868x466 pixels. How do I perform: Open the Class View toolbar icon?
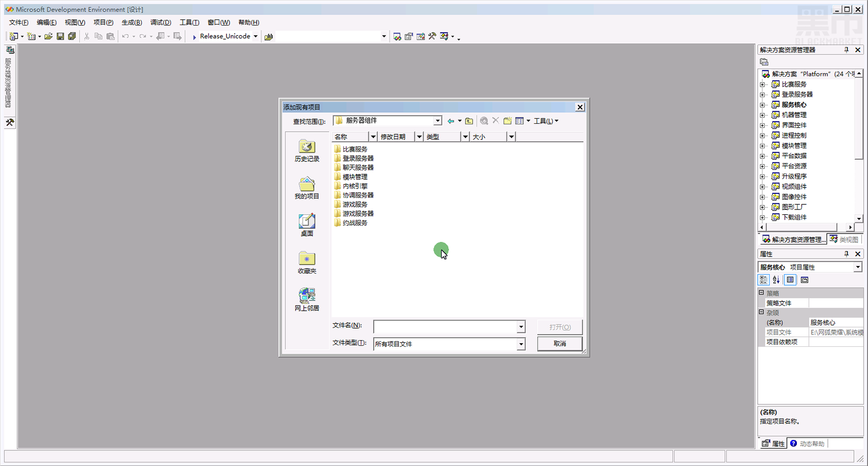pyautogui.click(x=444, y=37)
